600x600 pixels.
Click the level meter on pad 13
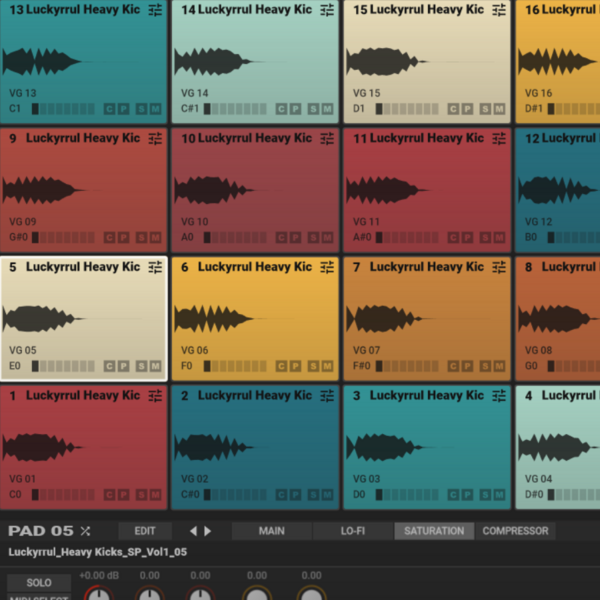coord(63,109)
